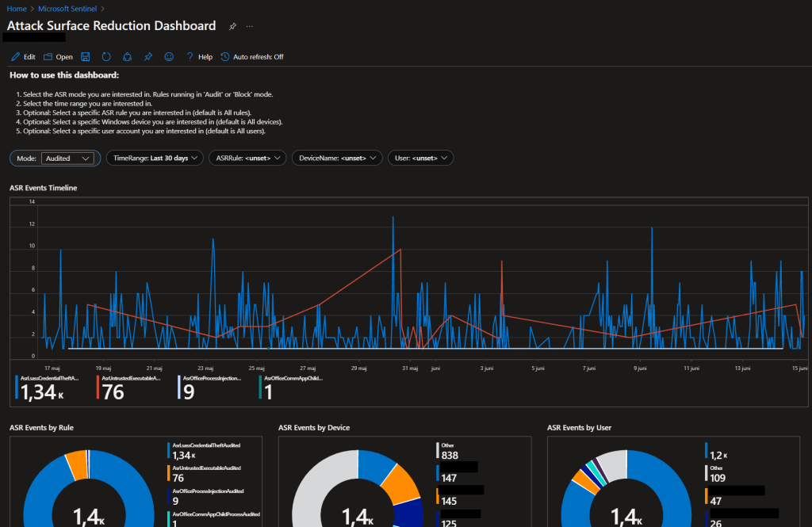The height and width of the screenshot is (527, 812).
Task: Send feedback via the smiley face icon
Action: 168,57
